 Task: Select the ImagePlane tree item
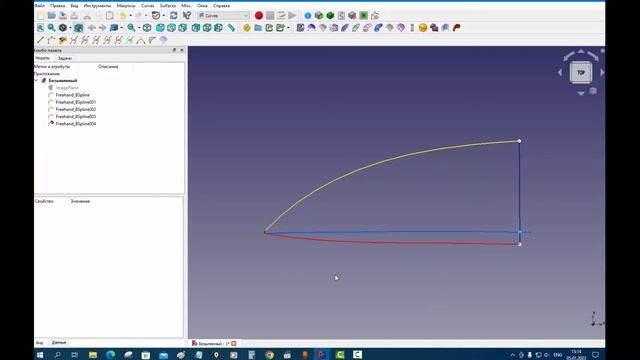click(67, 88)
